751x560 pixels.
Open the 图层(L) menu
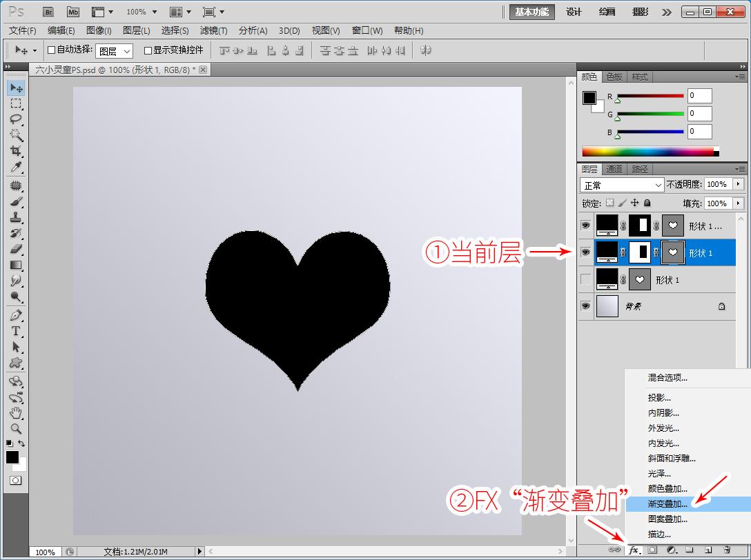pos(137,30)
